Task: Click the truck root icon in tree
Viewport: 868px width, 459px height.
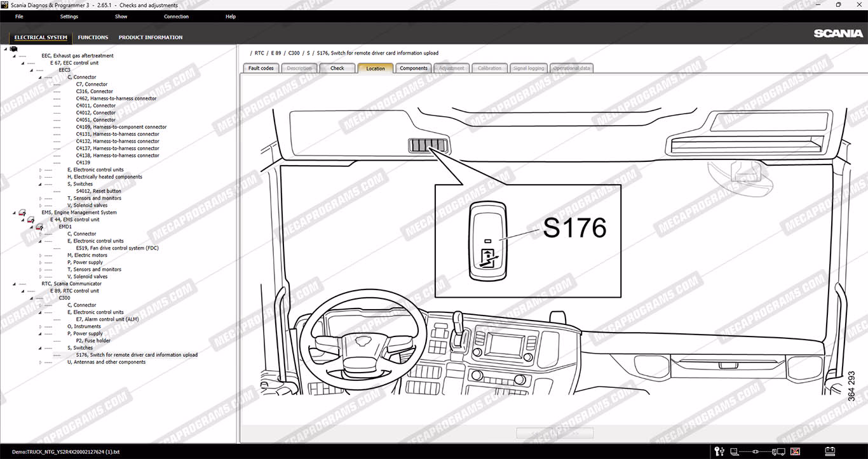Action: pos(13,48)
